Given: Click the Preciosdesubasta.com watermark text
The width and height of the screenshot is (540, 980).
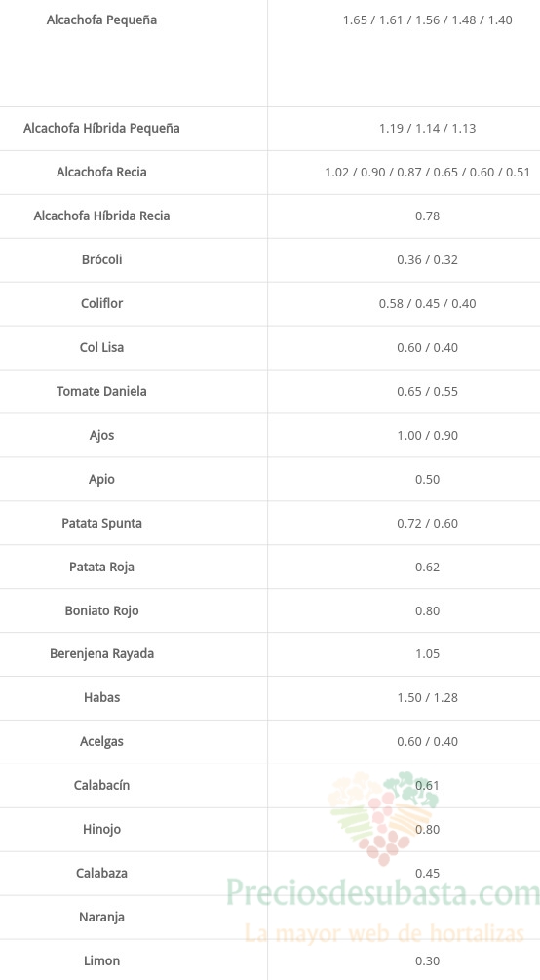Looking at the screenshot, I should click(382, 892).
